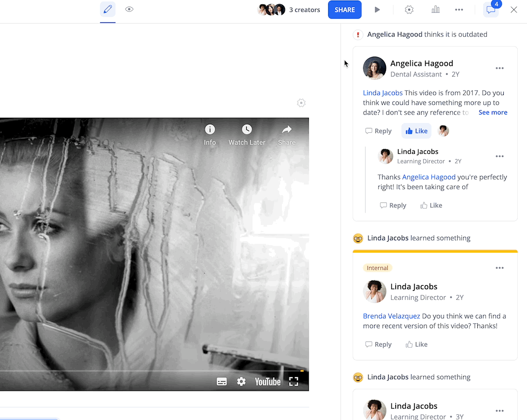Like the Brenda Velazquez comment
527x420 pixels.
tap(416, 344)
